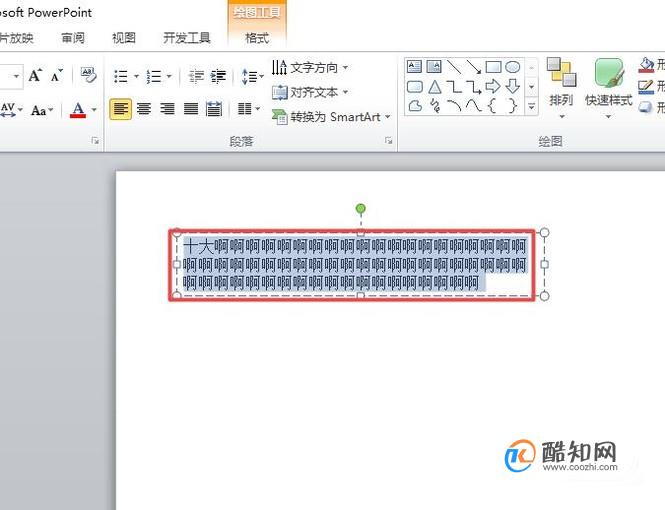The image size is (665, 510).
Task: Select freeform shape tool
Action: coord(415,106)
